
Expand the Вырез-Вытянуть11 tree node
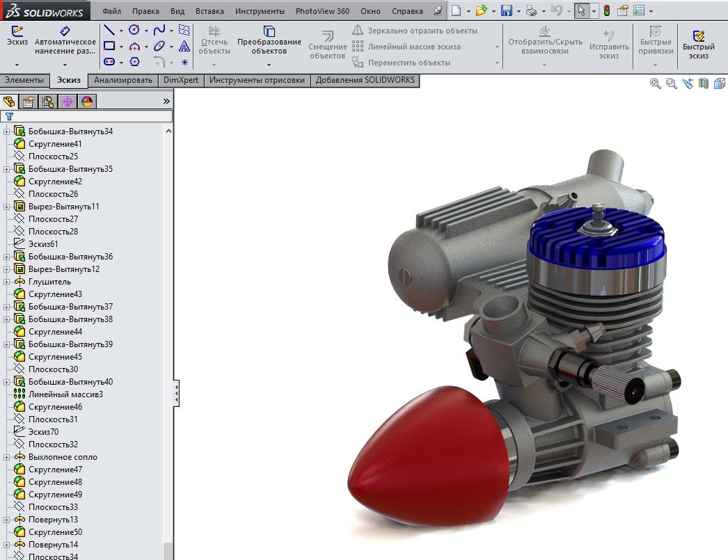tap(6, 207)
